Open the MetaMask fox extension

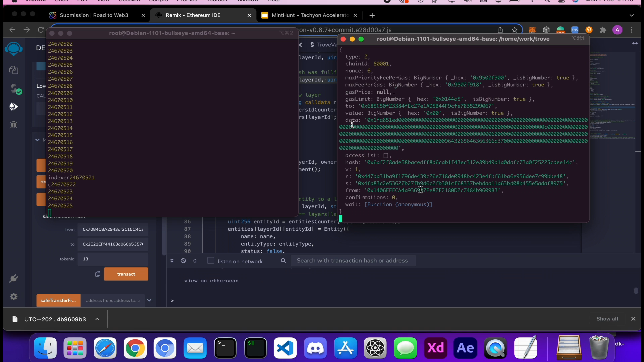(532, 30)
